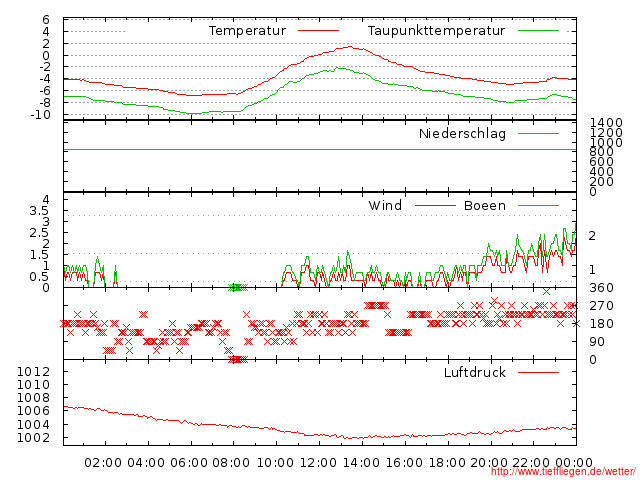Click the 2.5 wind axis value

click(39, 233)
